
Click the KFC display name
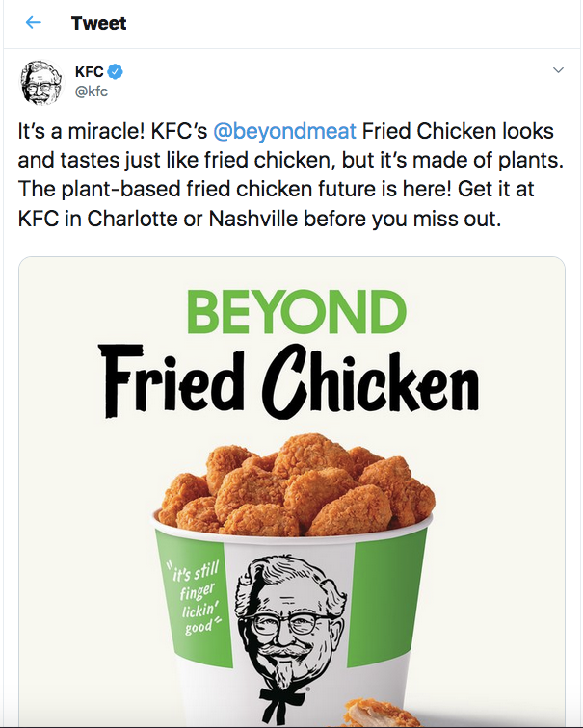click(89, 72)
